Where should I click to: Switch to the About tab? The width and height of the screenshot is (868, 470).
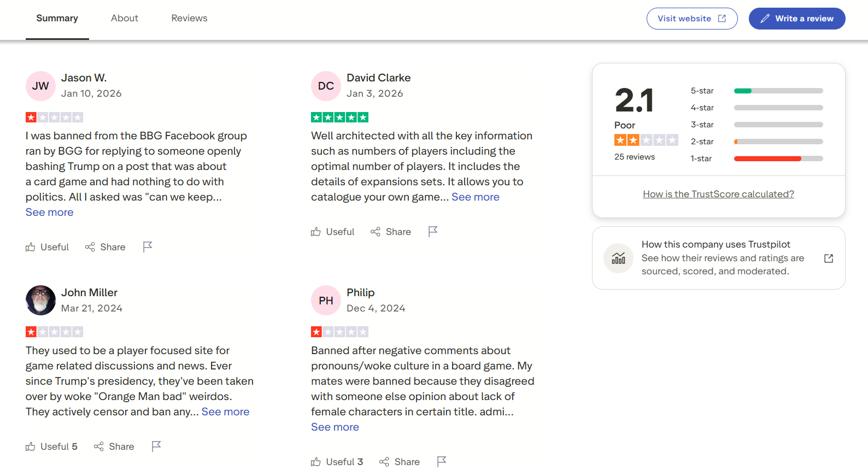tap(125, 18)
